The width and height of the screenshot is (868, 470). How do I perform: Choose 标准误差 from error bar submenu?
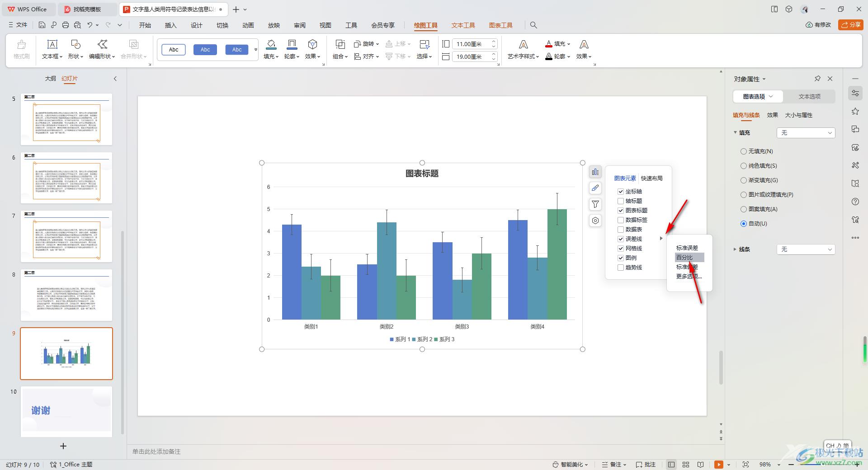tap(687, 248)
